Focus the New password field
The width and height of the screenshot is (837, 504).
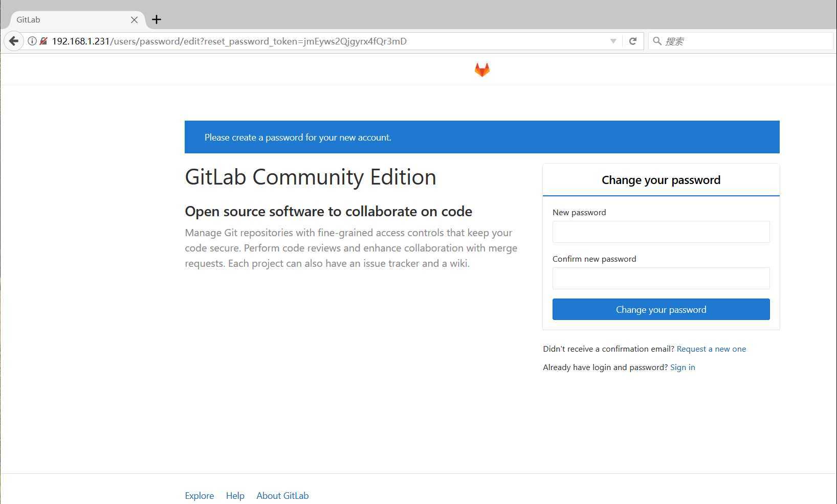pyautogui.click(x=661, y=232)
